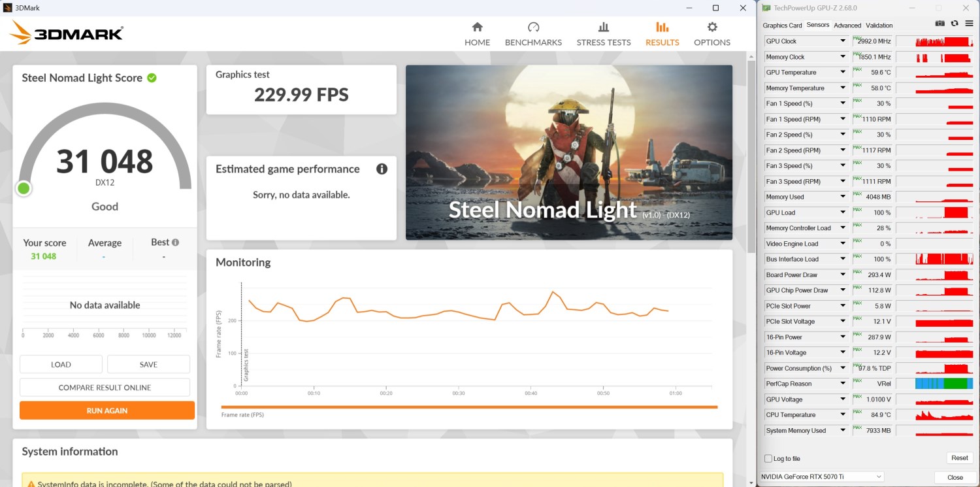Open the Advanced tab in GPU-Z
The image size is (980, 487).
(x=847, y=25)
